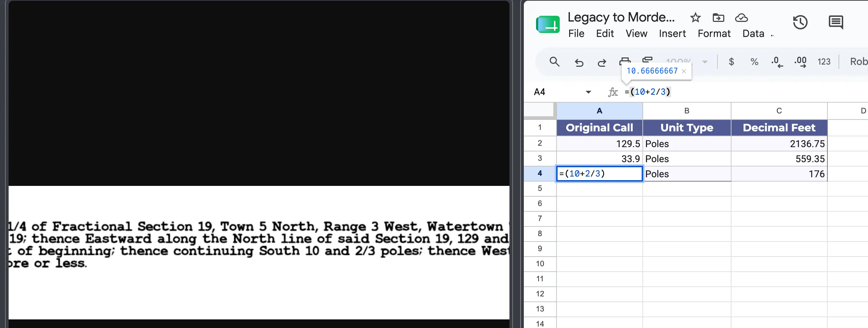Expand the zoom level dropdown arrow
This screenshot has height=328, width=868.
705,62
